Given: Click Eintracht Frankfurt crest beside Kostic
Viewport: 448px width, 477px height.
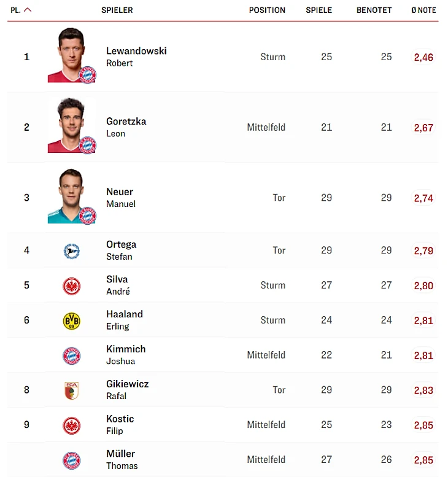Looking at the screenshot, I should coord(72,425).
